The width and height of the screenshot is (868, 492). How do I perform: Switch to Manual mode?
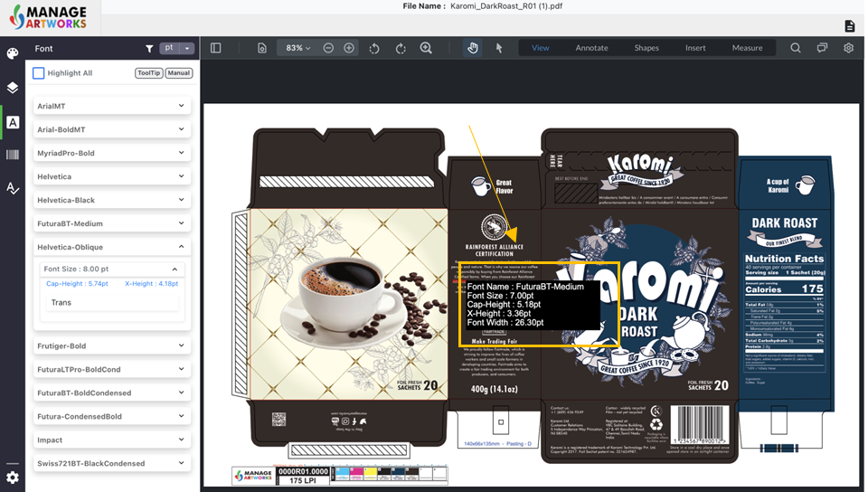click(x=179, y=73)
